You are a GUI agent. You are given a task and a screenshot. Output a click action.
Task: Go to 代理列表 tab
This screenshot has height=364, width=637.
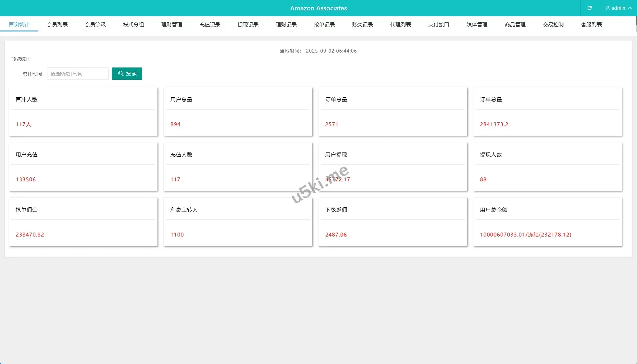(x=401, y=25)
